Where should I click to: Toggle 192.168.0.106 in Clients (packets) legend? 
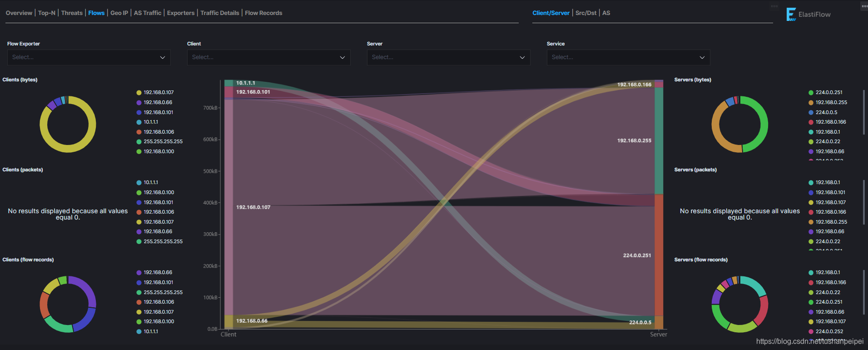(155, 212)
